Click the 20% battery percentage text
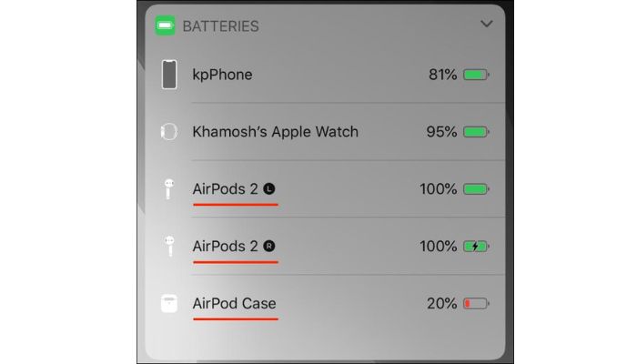 click(441, 303)
